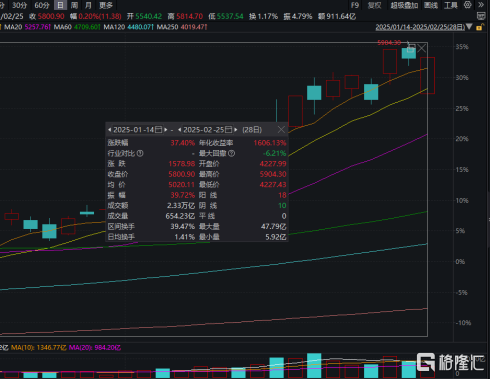Screen dimensions: 491x379
Task: Step end date forward with right arrow
Action: click(x=236, y=130)
